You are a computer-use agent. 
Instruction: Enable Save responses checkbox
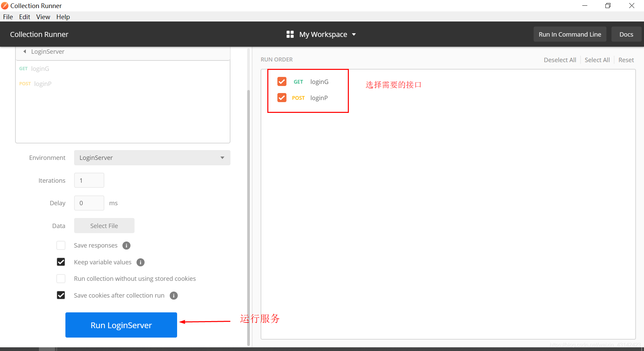point(61,246)
